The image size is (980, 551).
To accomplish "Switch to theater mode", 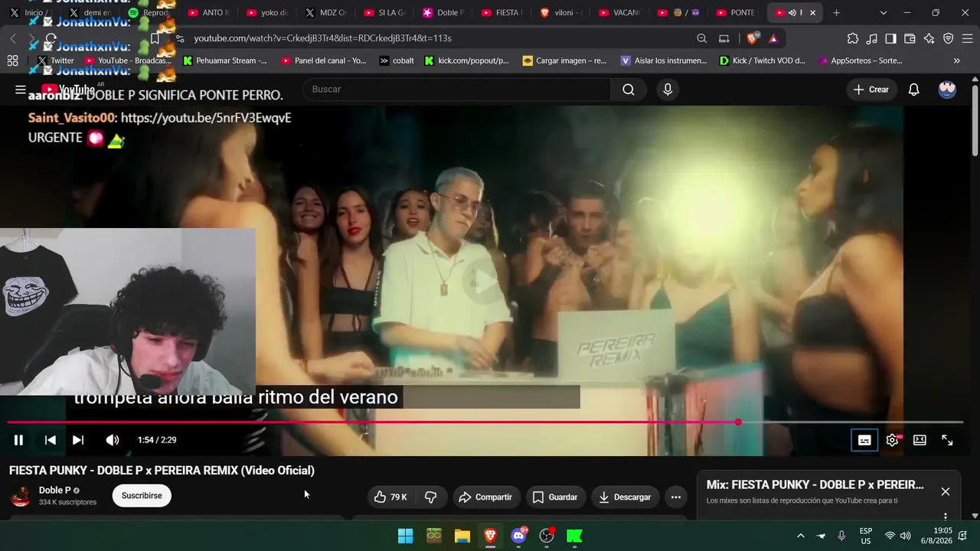I will coord(920,440).
